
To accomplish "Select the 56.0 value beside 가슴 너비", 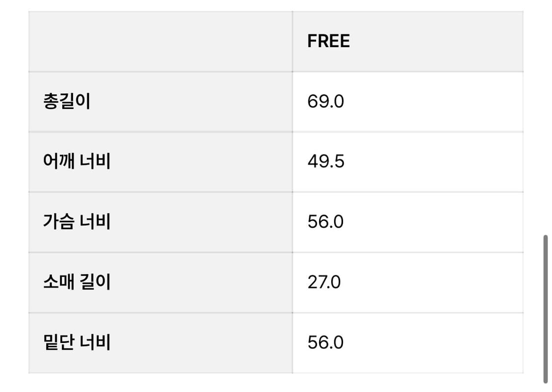I will tap(326, 222).
